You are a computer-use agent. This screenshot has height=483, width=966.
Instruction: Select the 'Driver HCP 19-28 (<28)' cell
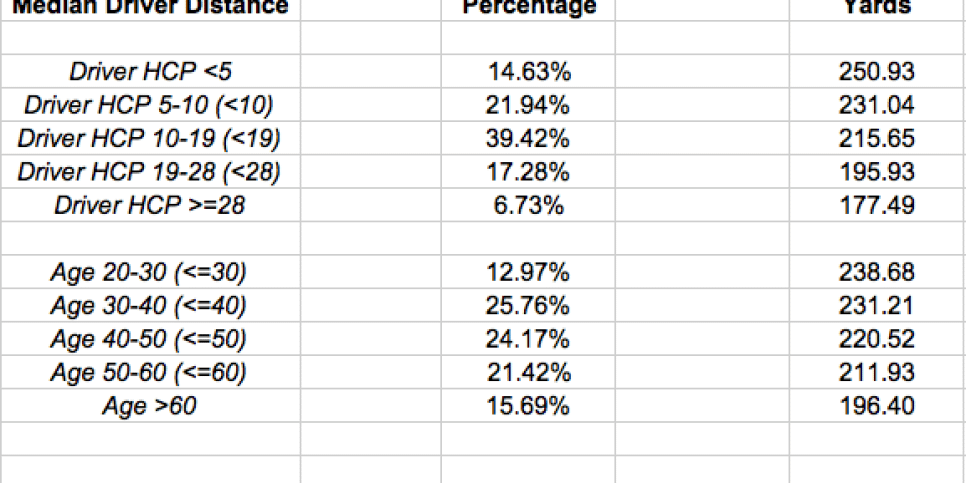[150, 172]
